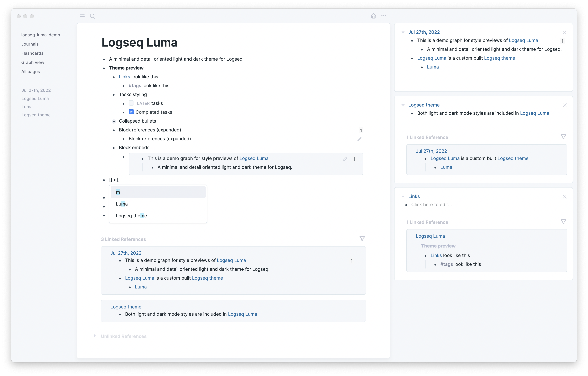Viewport: 588px width, 376px height.
Task: Click reference count 1 inside the block embed
Action: pyautogui.click(x=354, y=159)
